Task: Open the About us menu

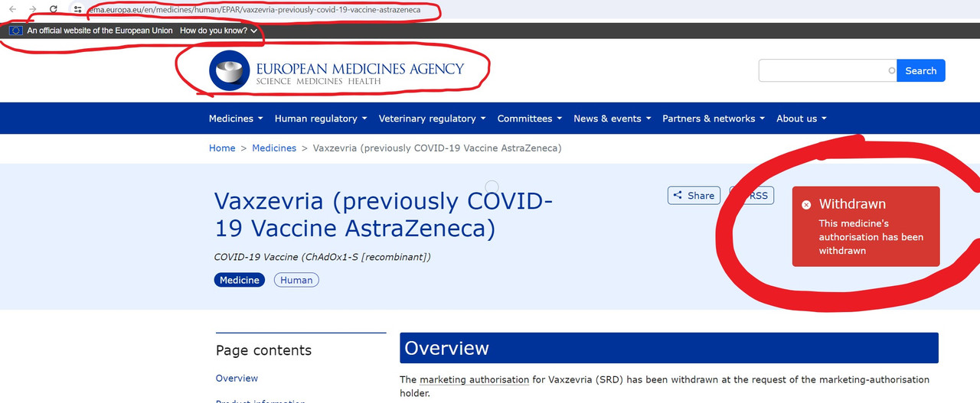Action: pyautogui.click(x=802, y=119)
